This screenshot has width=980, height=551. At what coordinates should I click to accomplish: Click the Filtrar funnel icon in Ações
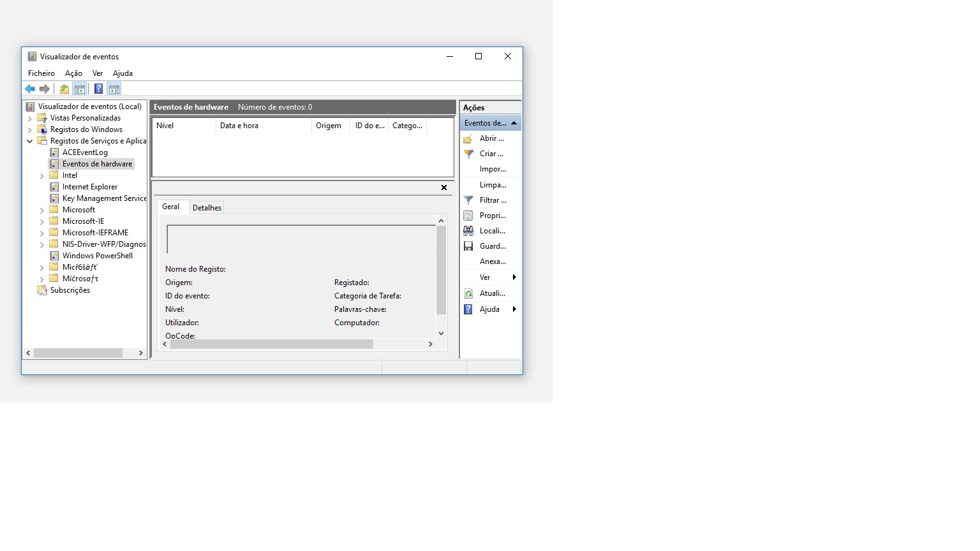(x=468, y=200)
